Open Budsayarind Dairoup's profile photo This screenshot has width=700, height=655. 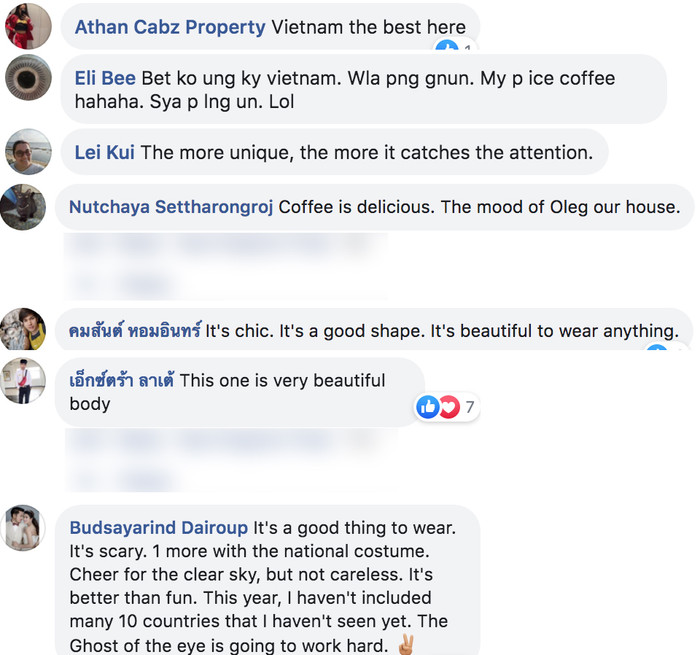pyautogui.click(x=22, y=529)
